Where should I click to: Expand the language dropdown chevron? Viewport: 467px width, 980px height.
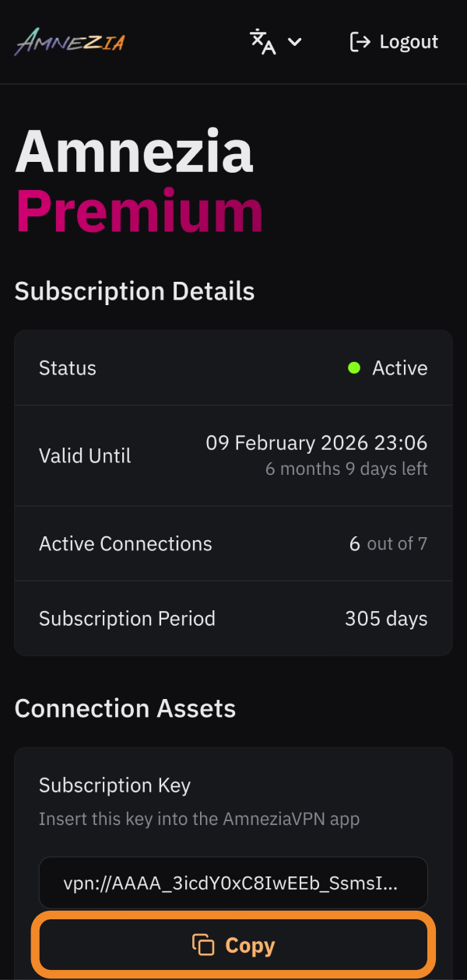pyautogui.click(x=294, y=42)
